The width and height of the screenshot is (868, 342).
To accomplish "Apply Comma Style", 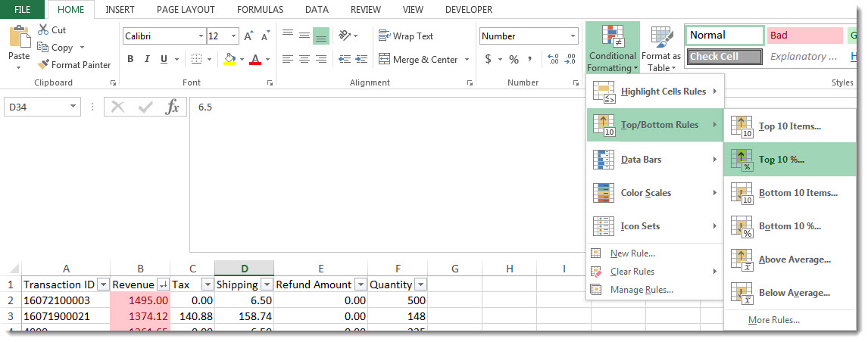I will [x=529, y=59].
